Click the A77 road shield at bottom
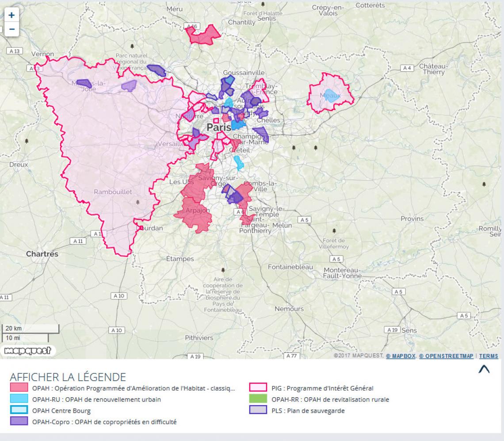Image resolution: width=504 pixels, height=441 pixels. (292, 356)
